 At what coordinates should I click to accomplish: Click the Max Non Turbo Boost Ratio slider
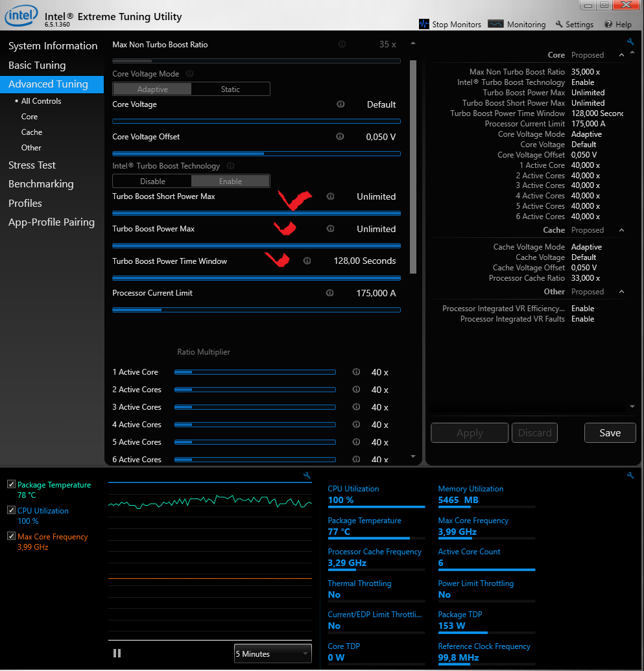point(256,61)
